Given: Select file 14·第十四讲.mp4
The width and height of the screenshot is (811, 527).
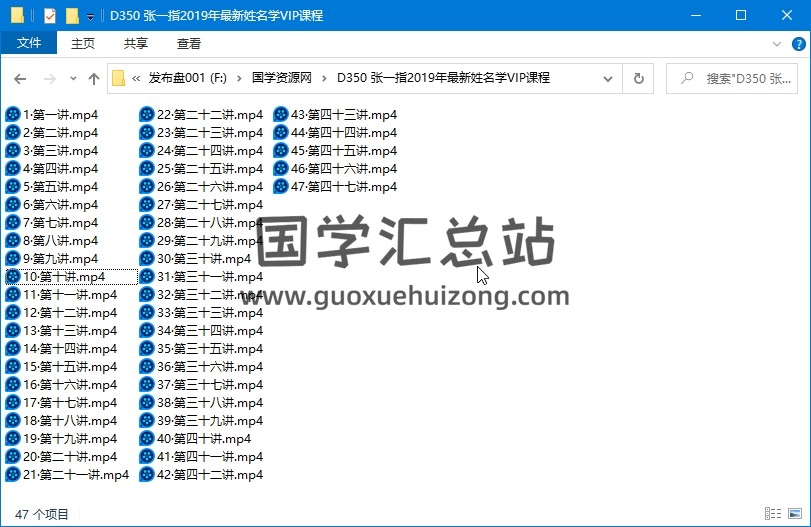Looking at the screenshot, I should [x=62, y=348].
